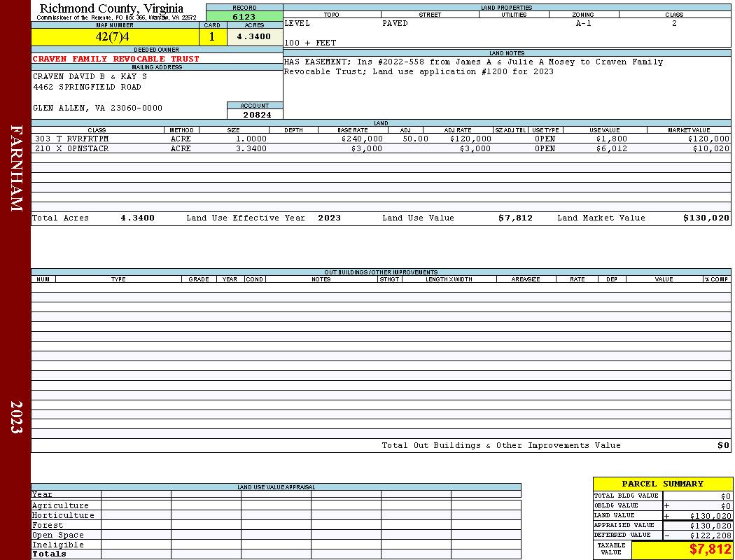Click the USE TYPE column header
The width and height of the screenshot is (735, 560).
pyautogui.click(x=545, y=130)
